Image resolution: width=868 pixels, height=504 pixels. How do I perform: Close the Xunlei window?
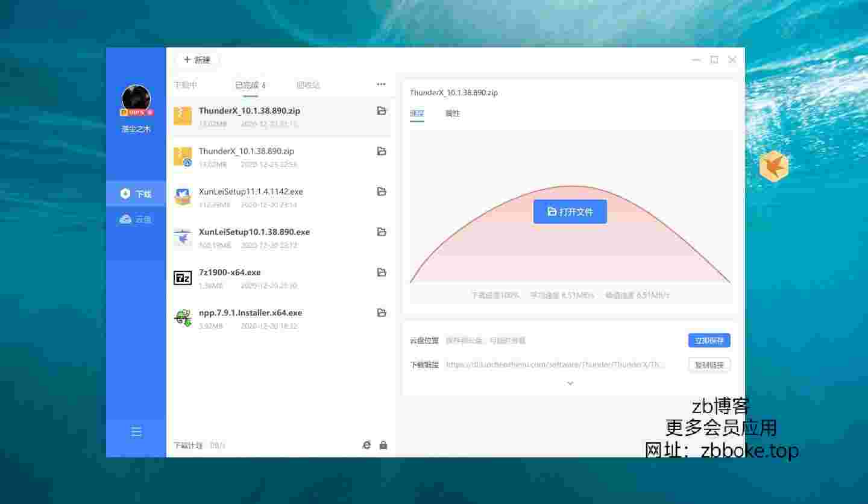(732, 60)
